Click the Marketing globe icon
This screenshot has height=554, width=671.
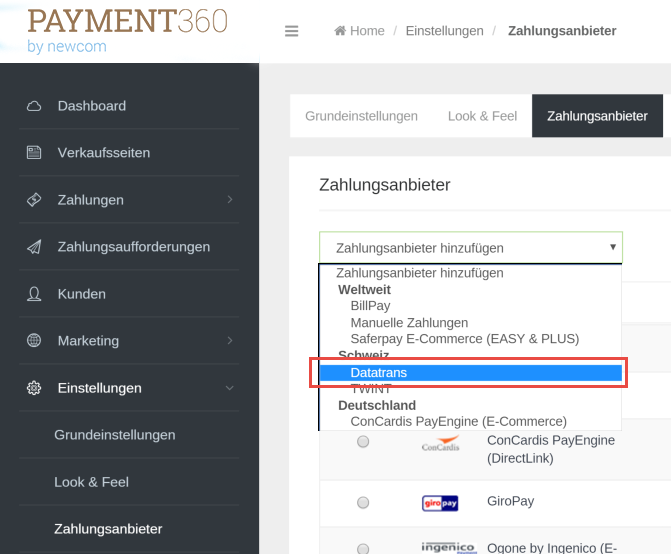click(34, 341)
